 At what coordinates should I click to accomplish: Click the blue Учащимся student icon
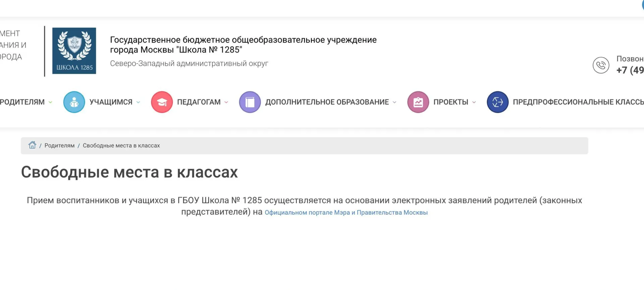tap(74, 102)
